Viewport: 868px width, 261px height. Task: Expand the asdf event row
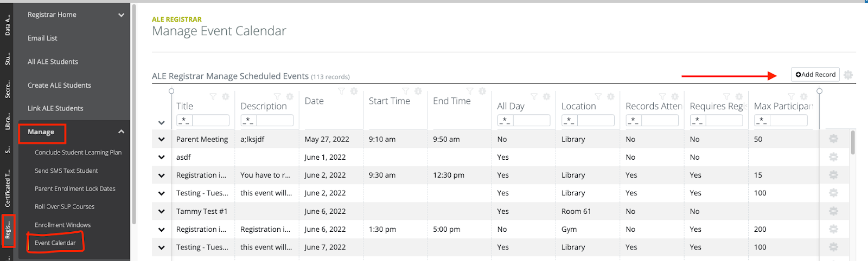162,157
